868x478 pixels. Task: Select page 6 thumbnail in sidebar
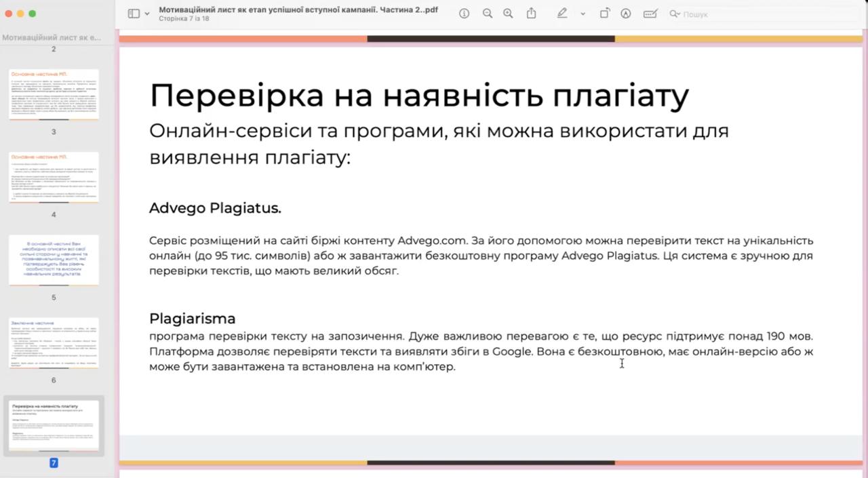click(x=54, y=342)
